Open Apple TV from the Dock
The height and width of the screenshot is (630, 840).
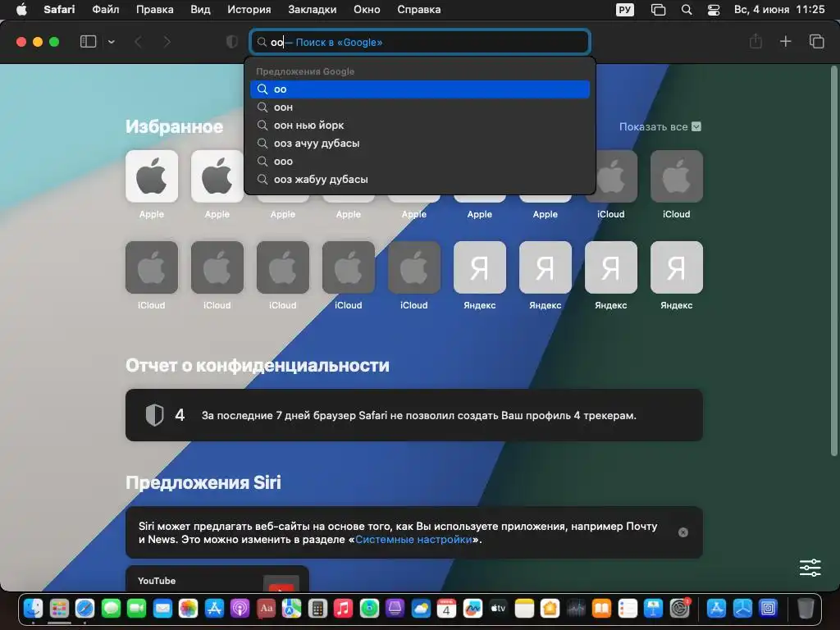(x=498, y=608)
